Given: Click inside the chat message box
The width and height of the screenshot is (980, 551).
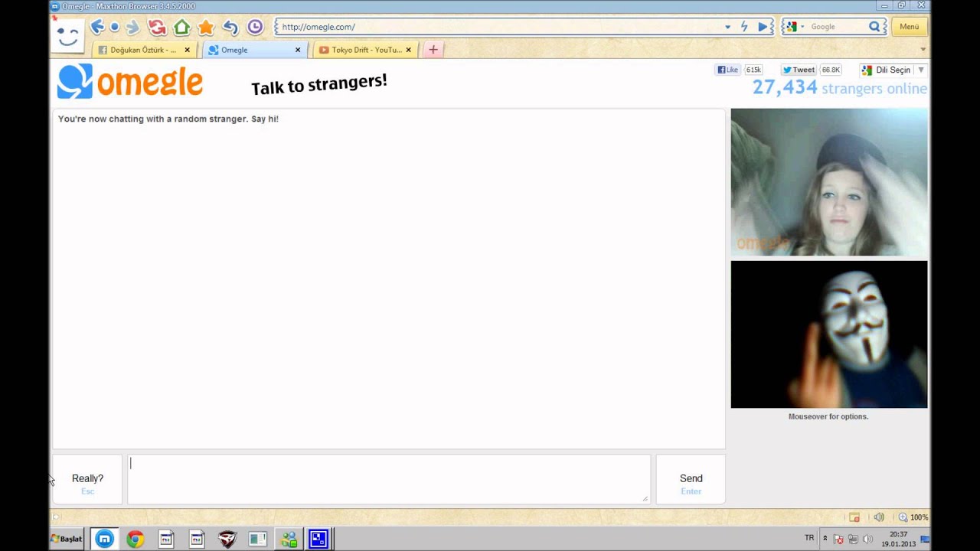Looking at the screenshot, I should tap(389, 480).
